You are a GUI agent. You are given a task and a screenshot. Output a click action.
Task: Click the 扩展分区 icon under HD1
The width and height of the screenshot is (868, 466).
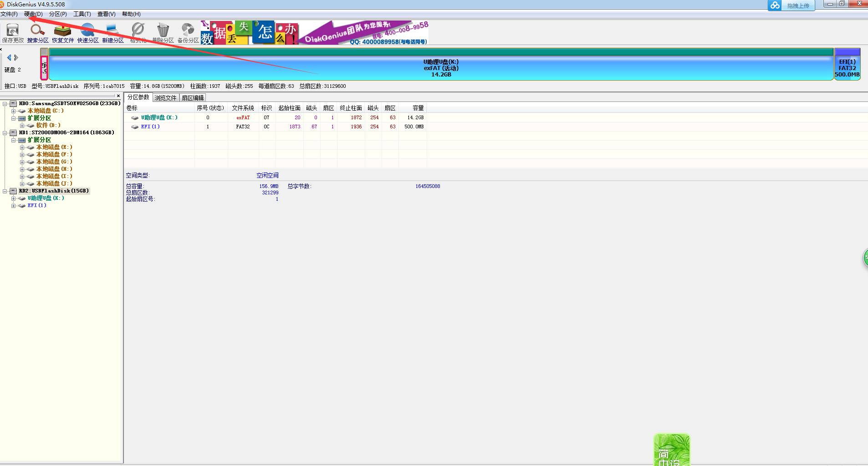(x=22, y=140)
